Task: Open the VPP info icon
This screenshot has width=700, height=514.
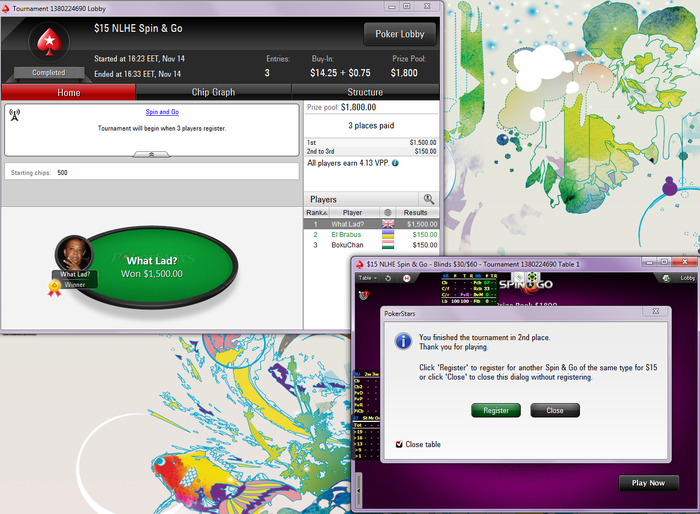Action: click(395, 163)
